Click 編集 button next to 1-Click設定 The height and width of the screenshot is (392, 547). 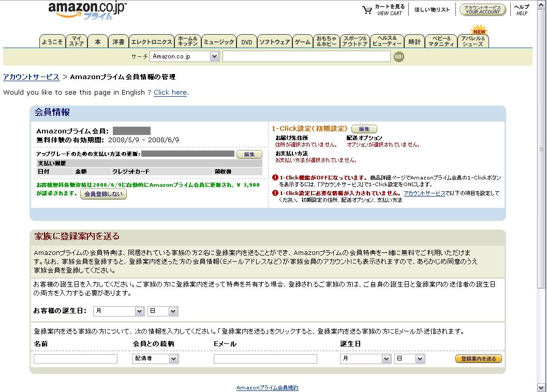(364, 129)
